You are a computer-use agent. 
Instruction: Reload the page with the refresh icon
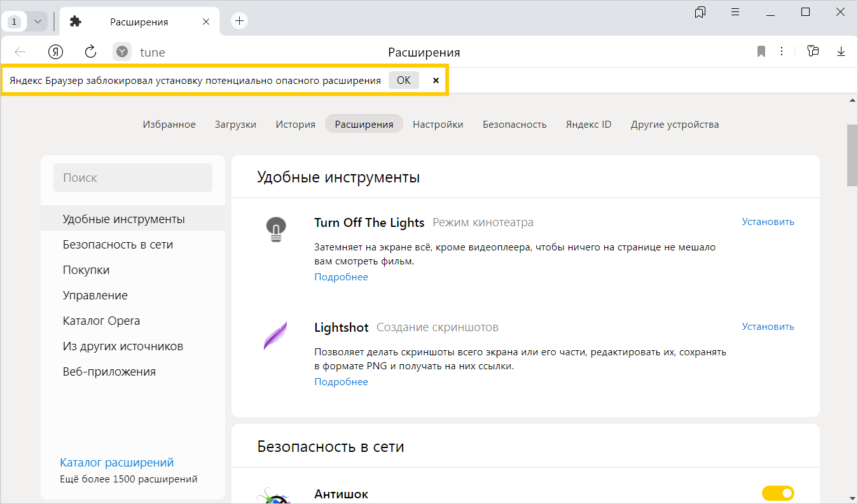click(90, 52)
